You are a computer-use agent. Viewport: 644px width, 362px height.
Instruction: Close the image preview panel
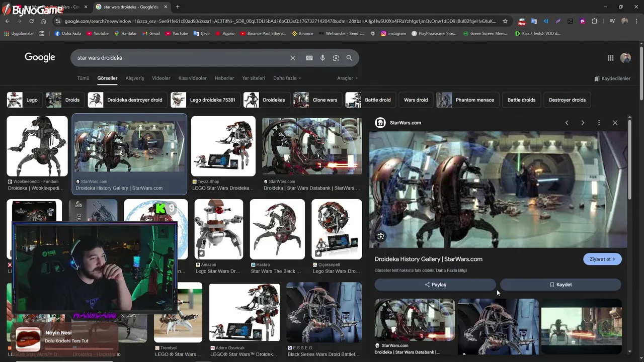click(615, 123)
